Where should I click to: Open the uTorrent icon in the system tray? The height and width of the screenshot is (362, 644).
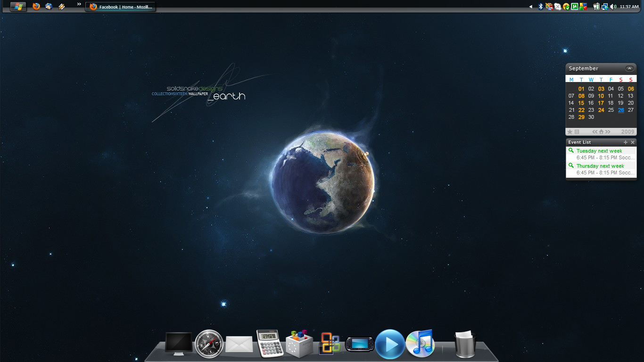click(574, 7)
